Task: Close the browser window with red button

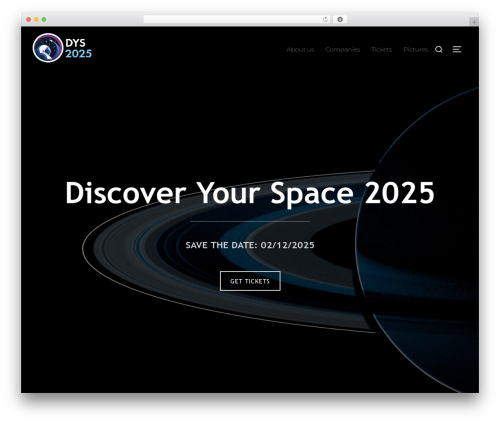Action: [x=29, y=20]
